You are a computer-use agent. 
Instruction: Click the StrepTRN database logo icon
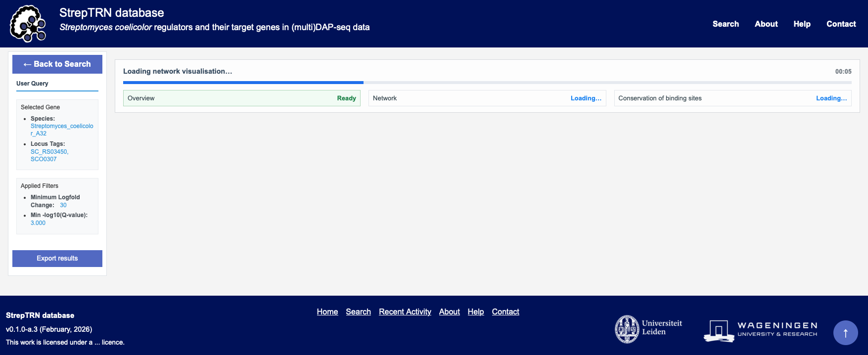[28, 24]
